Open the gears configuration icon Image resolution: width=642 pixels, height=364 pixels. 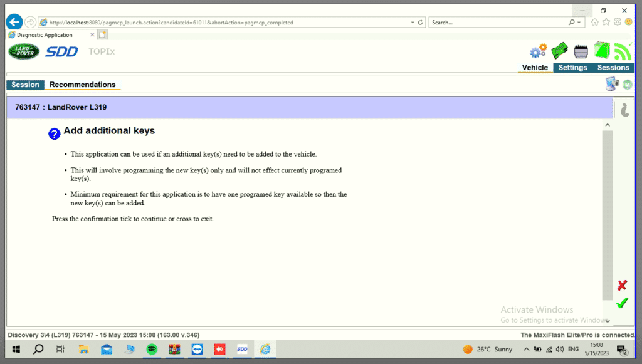[538, 51]
